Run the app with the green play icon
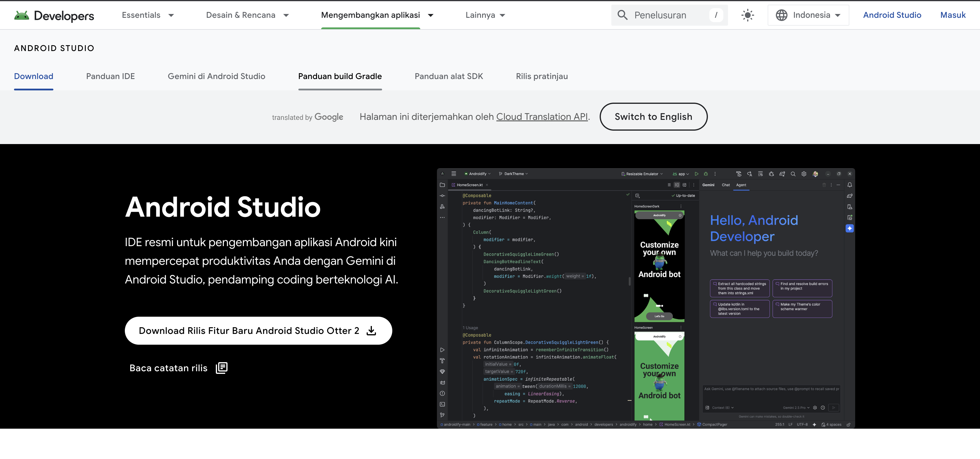The width and height of the screenshot is (980, 459). [697, 174]
